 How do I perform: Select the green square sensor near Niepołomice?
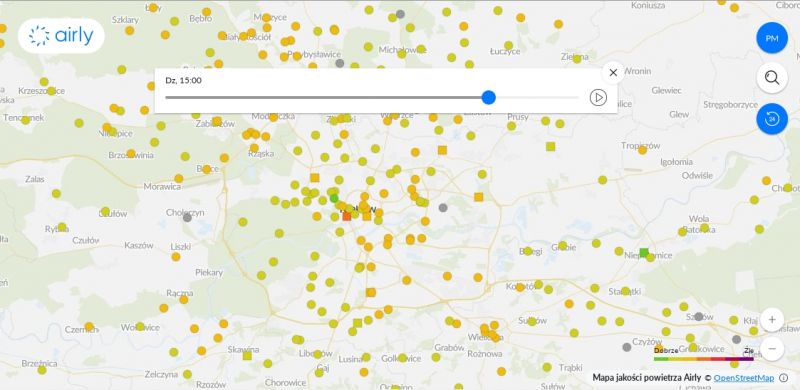[x=644, y=252]
